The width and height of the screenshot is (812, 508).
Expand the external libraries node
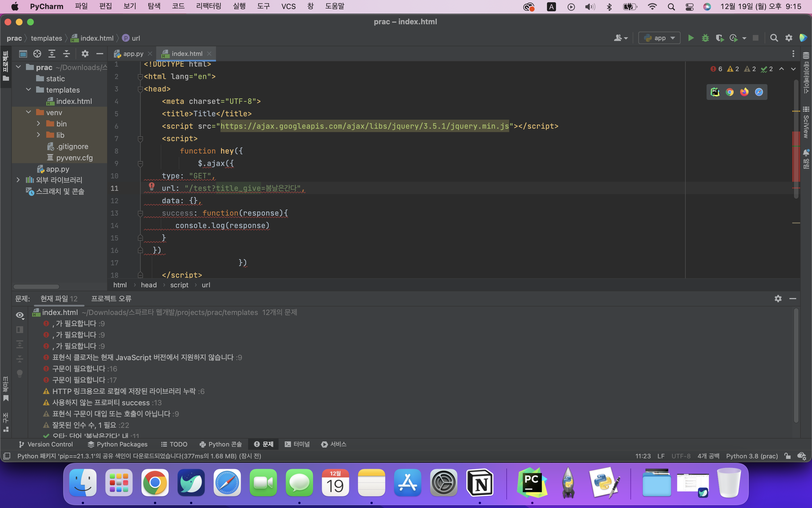(18, 180)
